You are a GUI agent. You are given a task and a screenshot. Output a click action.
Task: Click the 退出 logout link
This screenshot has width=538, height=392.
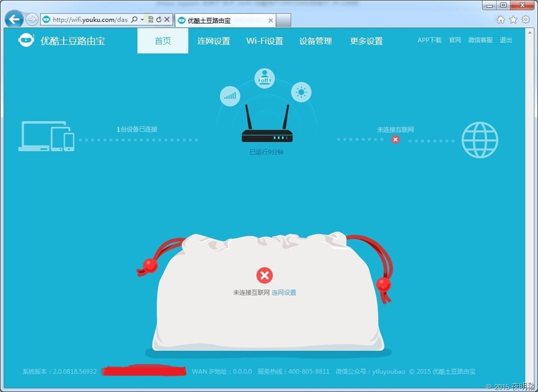point(505,40)
